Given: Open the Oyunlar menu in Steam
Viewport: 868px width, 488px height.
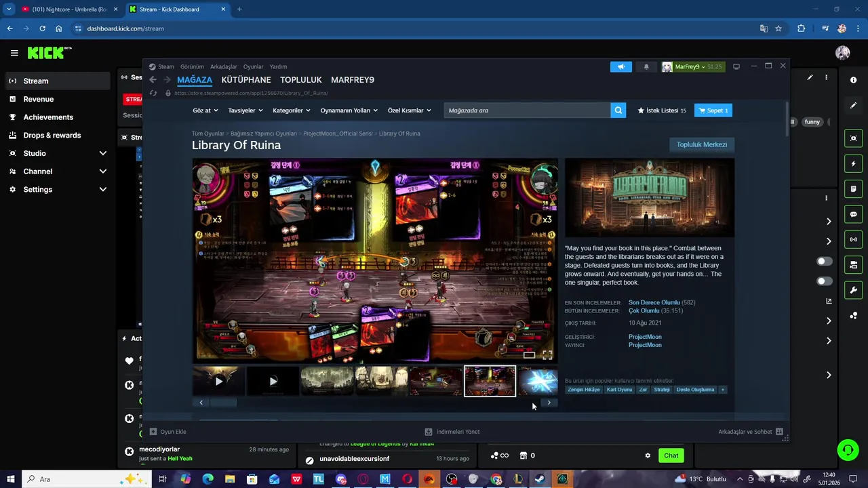Looking at the screenshot, I should (254, 66).
